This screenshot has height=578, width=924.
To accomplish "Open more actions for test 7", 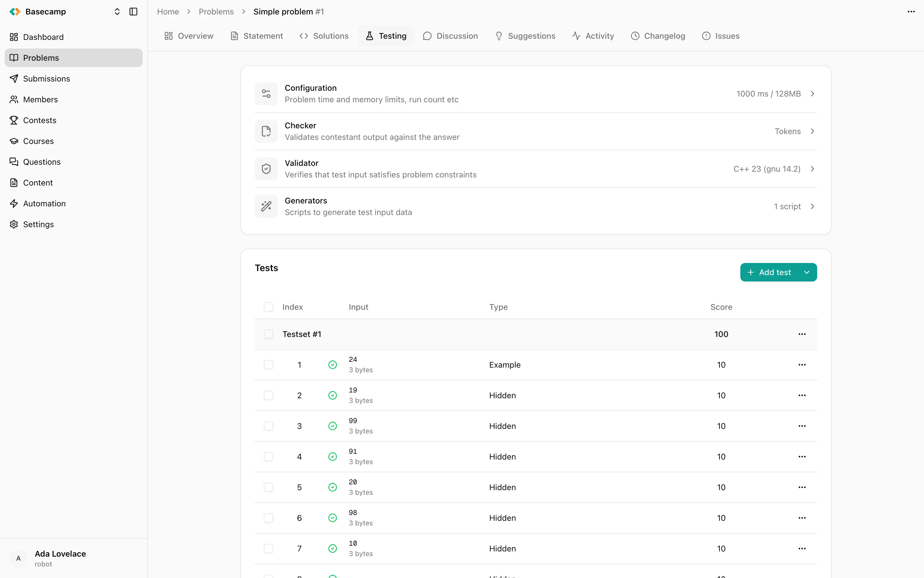I will pos(802,548).
